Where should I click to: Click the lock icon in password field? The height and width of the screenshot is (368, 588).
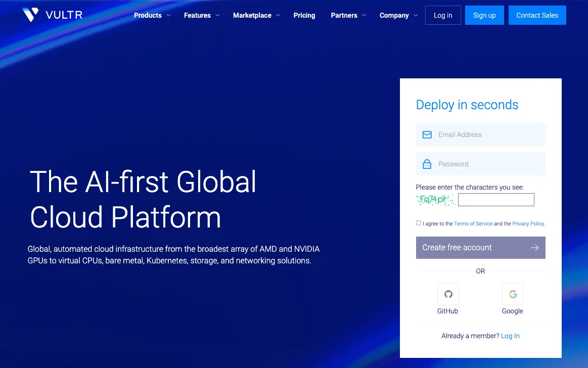click(427, 164)
